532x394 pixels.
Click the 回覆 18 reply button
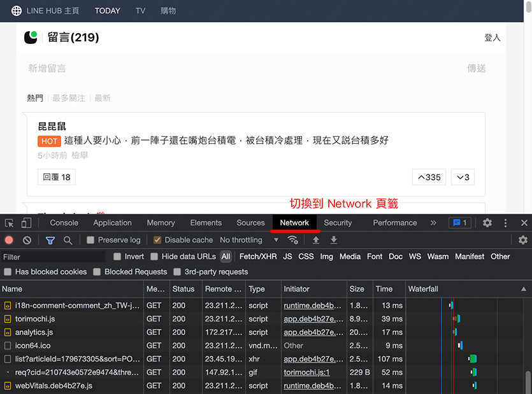tap(57, 177)
